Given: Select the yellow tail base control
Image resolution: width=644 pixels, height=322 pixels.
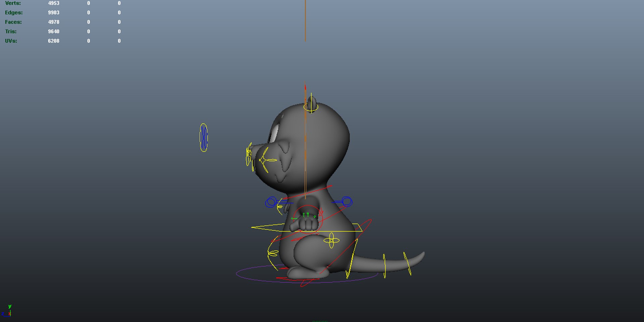Looking at the screenshot, I should coord(352,259).
